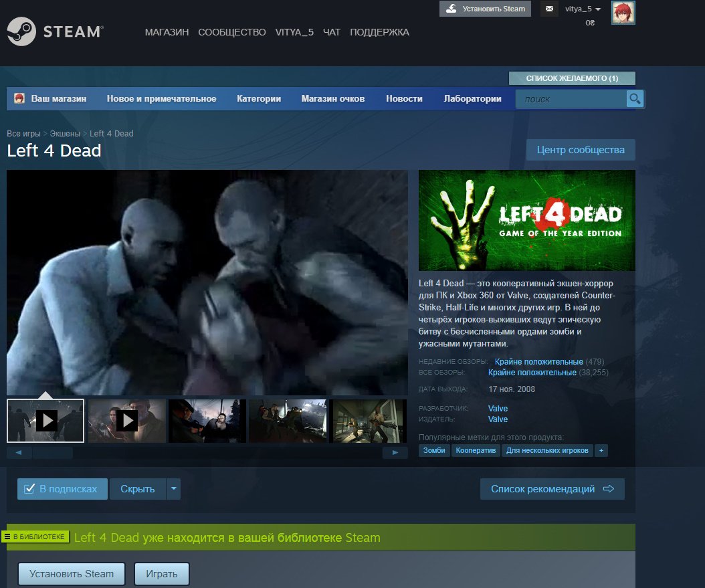Click the Left 4 Dead header capsule image
Viewport: 705px width, 588px height.
tap(527, 220)
